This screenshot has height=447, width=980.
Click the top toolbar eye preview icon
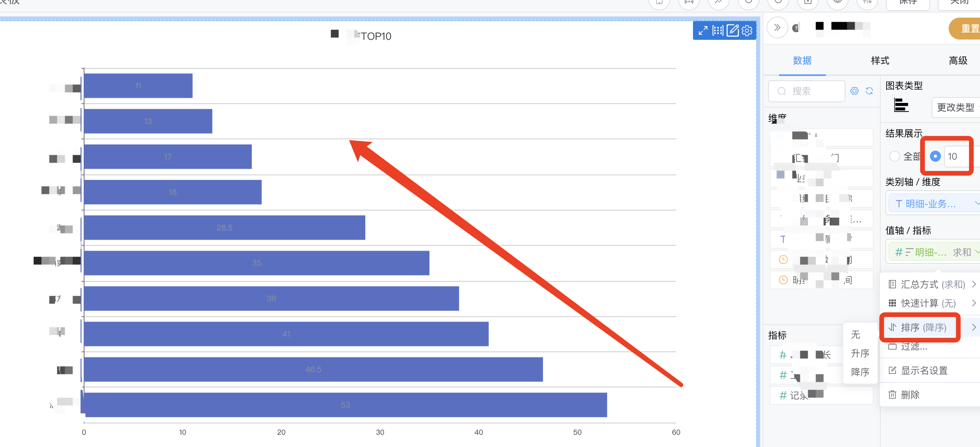coord(837,2)
